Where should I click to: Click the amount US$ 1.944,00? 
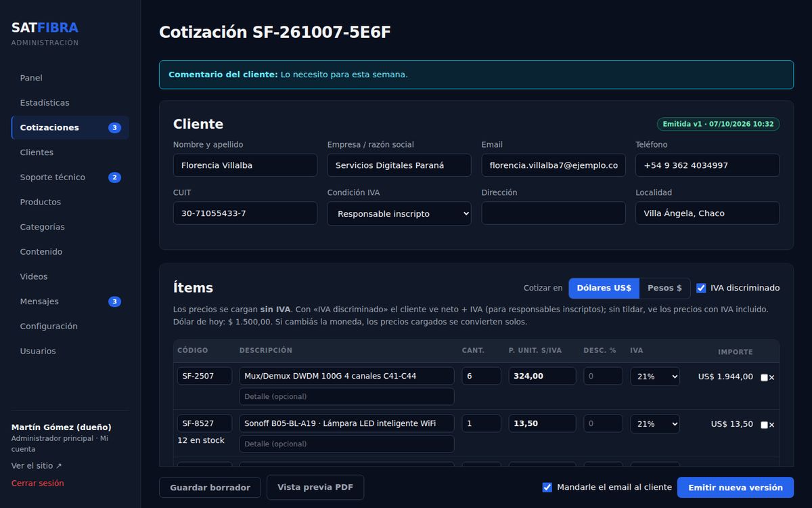725,377
